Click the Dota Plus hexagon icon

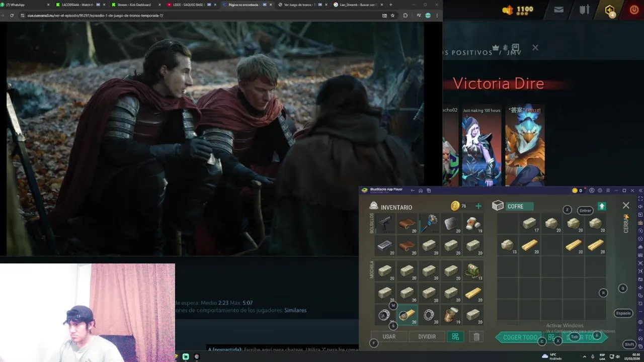pyautogui.click(x=610, y=10)
